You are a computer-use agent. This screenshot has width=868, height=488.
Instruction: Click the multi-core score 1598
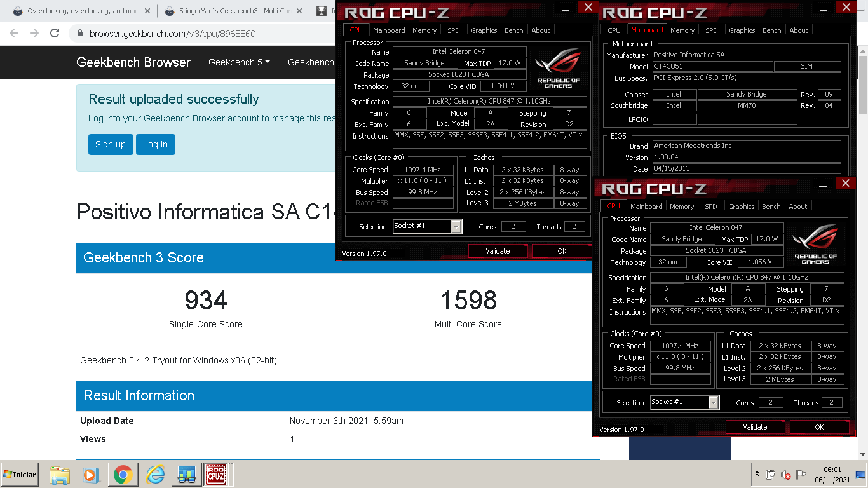pos(468,300)
